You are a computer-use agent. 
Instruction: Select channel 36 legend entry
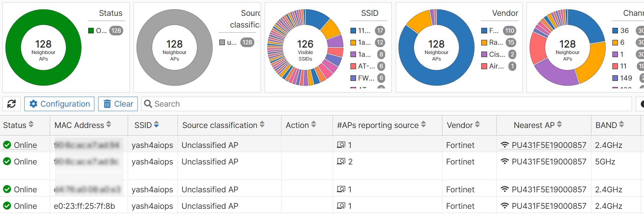(628, 31)
